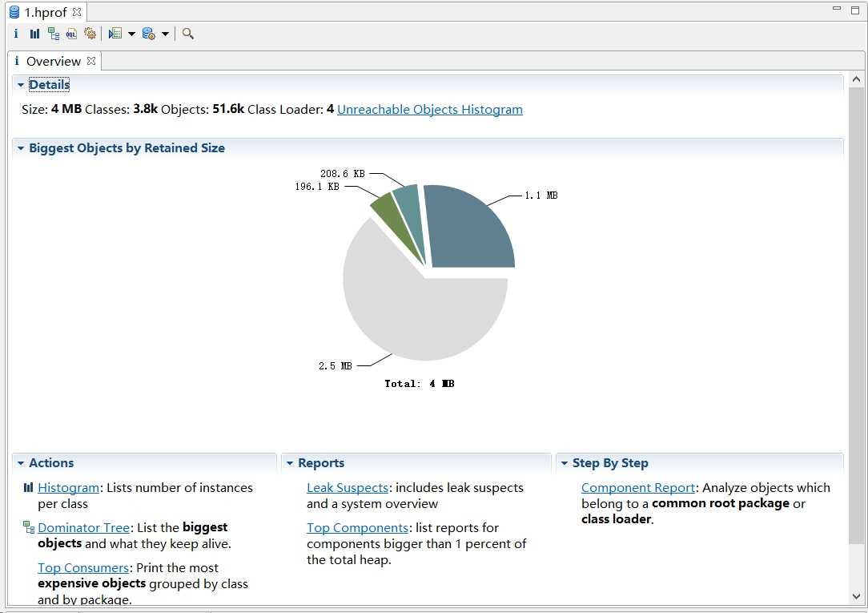Image resolution: width=868 pixels, height=613 pixels.
Task: Collapse the Step By Step section
Action: [x=564, y=463]
